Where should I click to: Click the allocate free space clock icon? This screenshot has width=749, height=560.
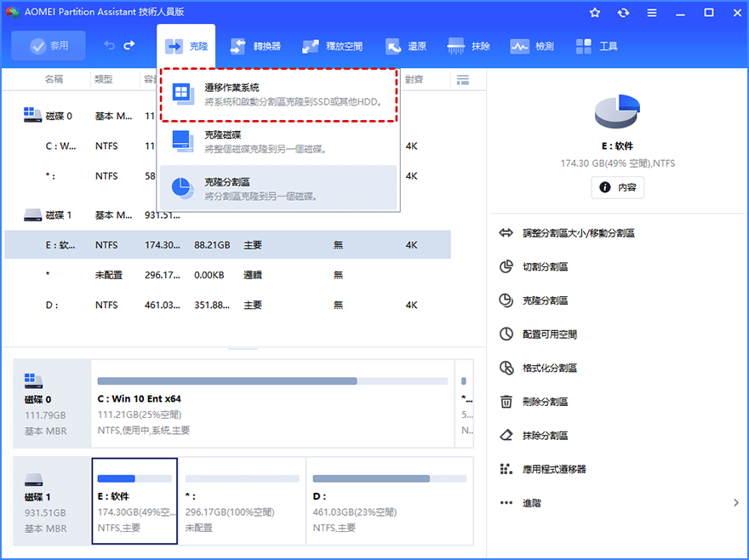click(506, 334)
